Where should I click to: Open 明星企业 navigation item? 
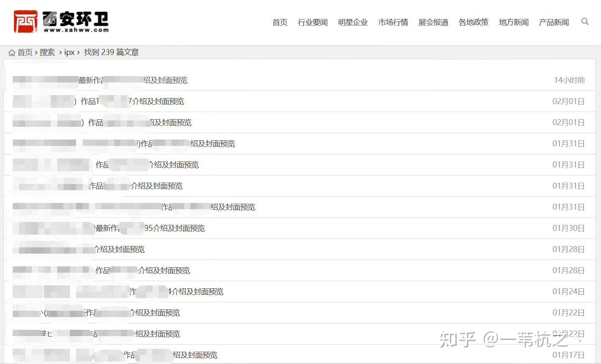pyautogui.click(x=353, y=22)
